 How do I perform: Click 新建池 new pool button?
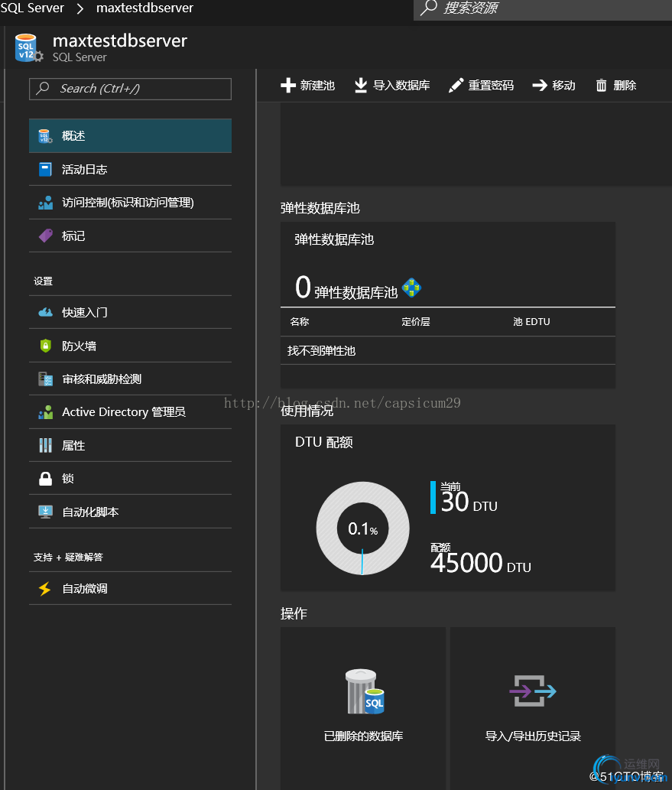pyautogui.click(x=308, y=85)
